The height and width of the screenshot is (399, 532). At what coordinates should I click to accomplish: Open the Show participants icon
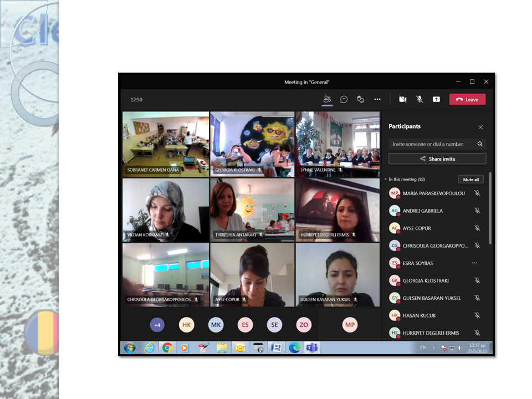pos(327,99)
